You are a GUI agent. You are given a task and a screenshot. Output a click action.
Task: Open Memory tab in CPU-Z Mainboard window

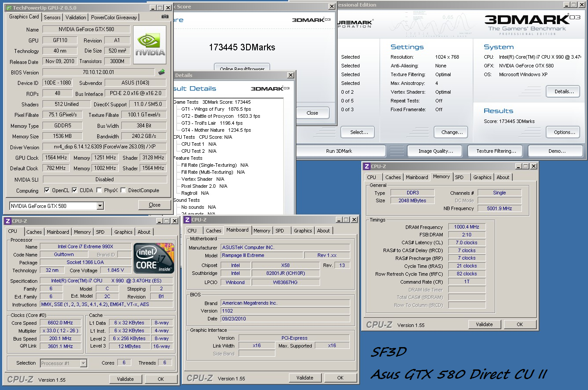tap(262, 231)
